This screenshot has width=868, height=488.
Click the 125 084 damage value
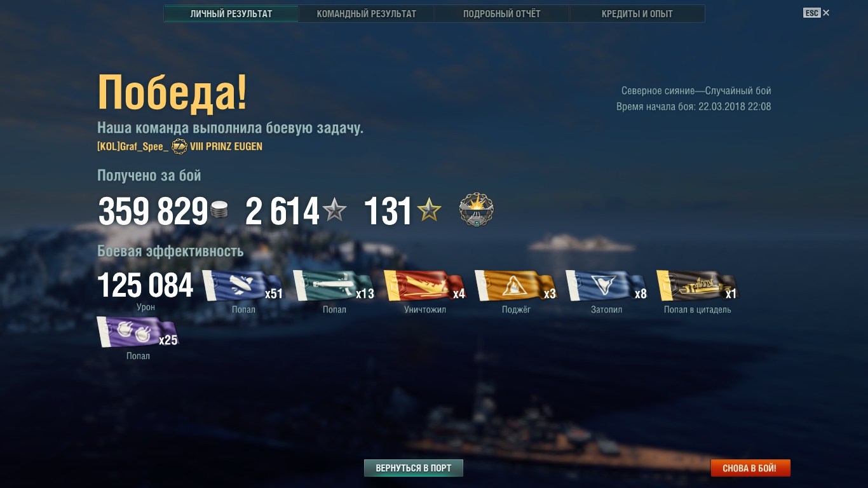point(146,286)
